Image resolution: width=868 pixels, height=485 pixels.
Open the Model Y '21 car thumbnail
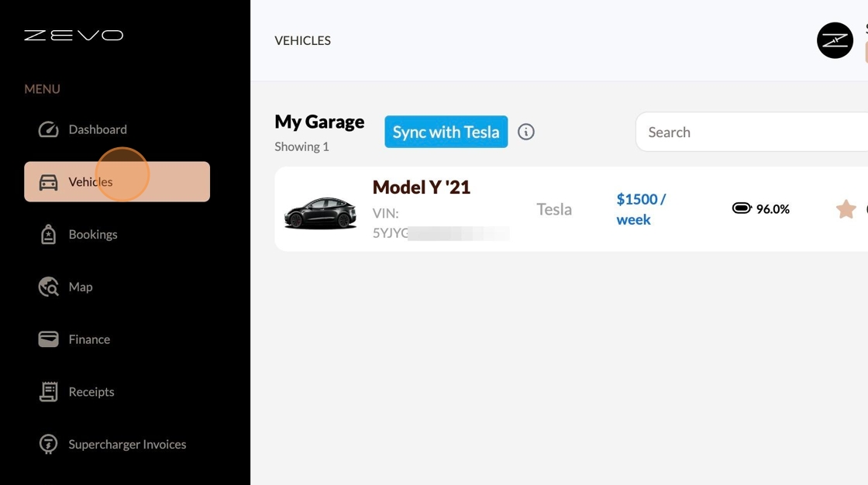(320, 212)
